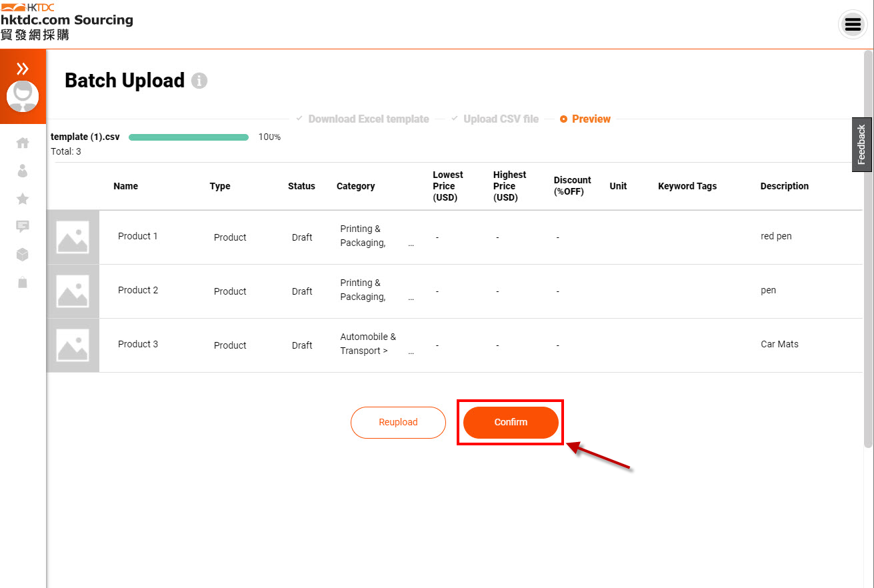Go to Upload CSV file step

pyautogui.click(x=495, y=119)
